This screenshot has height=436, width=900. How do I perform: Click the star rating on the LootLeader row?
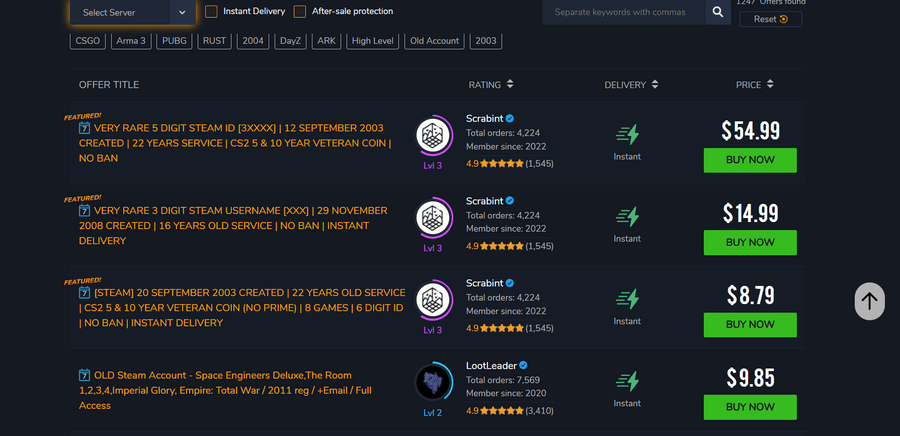click(502, 411)
